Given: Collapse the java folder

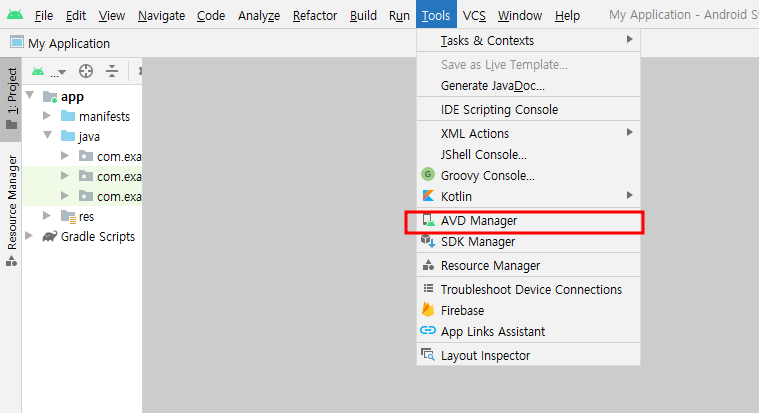Looking at the screenshot, I should [47, 135].
